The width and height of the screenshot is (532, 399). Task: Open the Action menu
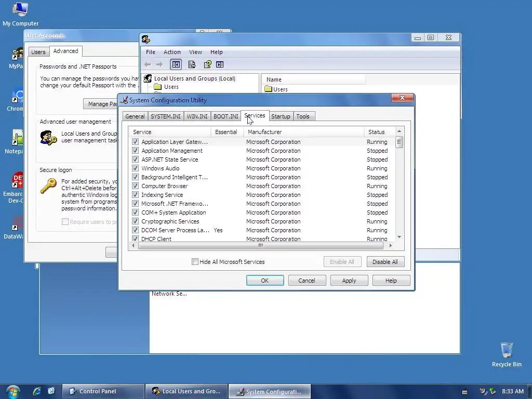[172, 52]
